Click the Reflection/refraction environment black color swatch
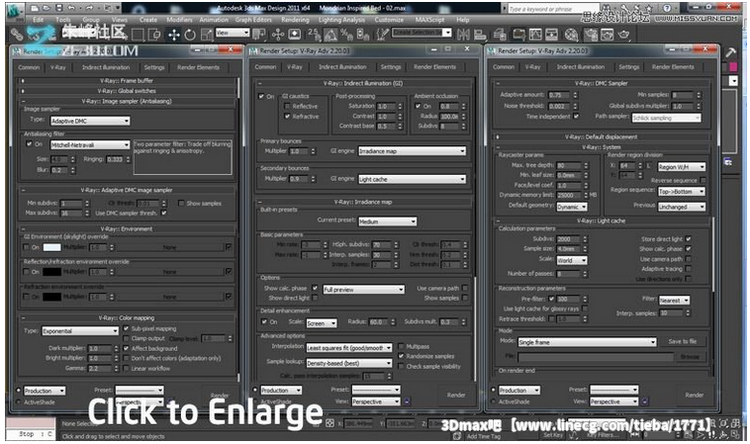This screenshot has height=444, width=750. tap(52, 272)
